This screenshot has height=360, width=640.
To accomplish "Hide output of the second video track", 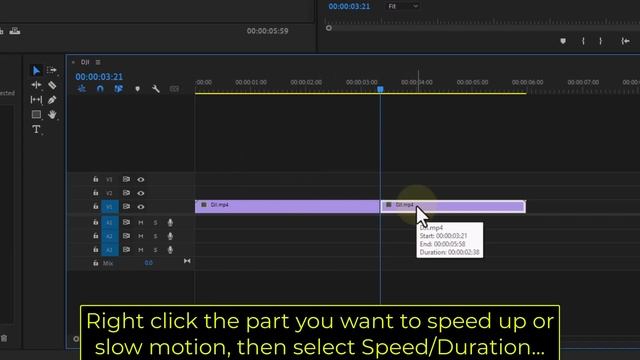I will tap(141, 193).
